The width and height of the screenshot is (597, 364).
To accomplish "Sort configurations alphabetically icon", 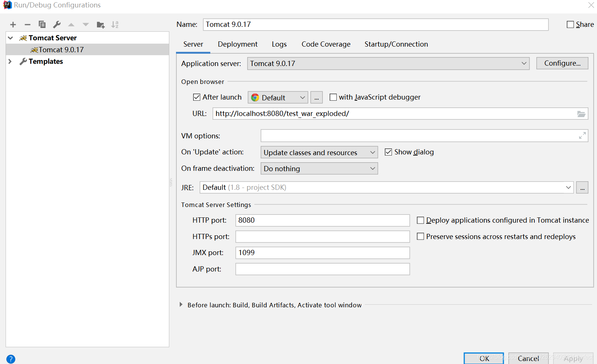I will click(115, 25).
